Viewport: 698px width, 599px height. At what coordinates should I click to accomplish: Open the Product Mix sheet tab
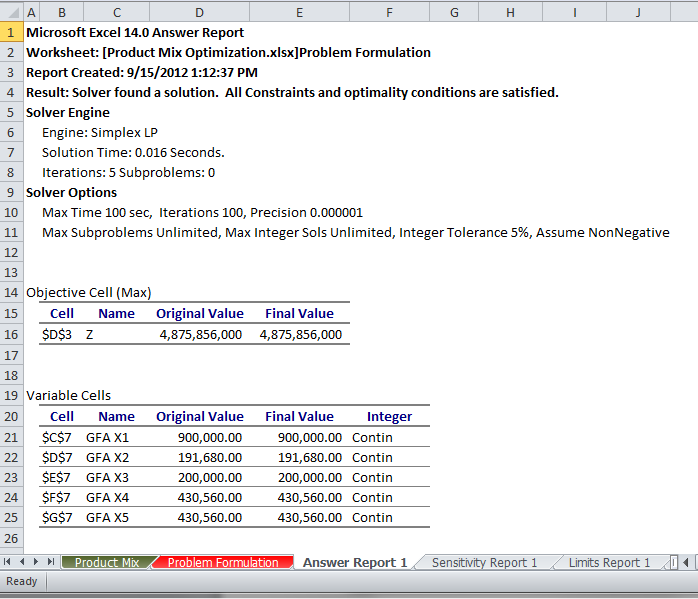click(106, 563)
